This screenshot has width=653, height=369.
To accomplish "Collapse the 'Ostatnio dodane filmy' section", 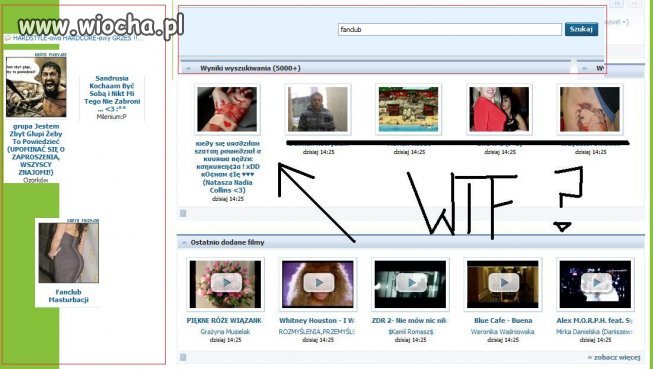I will [x=184, y=242].
